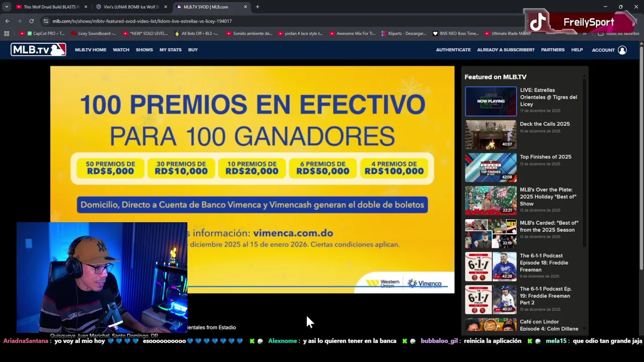Play MLB's Carded Best of thumbnail
644x362 pixels.
tap(491, 234)
